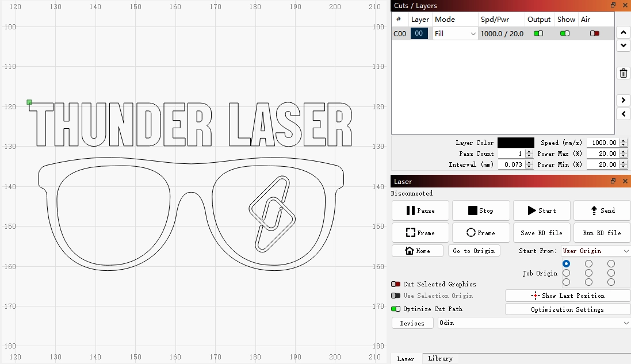This screenshot has width=631, height=364.
Task: Click the Show column header
Action: click(x=566, y=20)
